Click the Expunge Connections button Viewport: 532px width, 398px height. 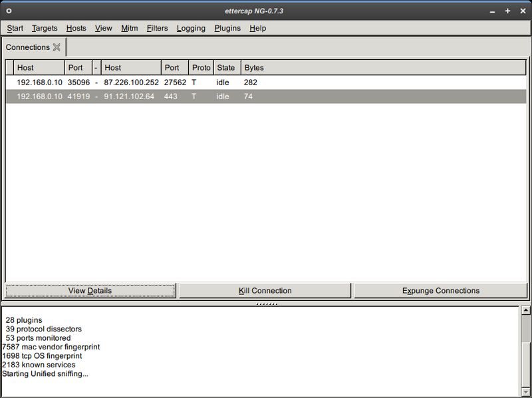(441, 291)
